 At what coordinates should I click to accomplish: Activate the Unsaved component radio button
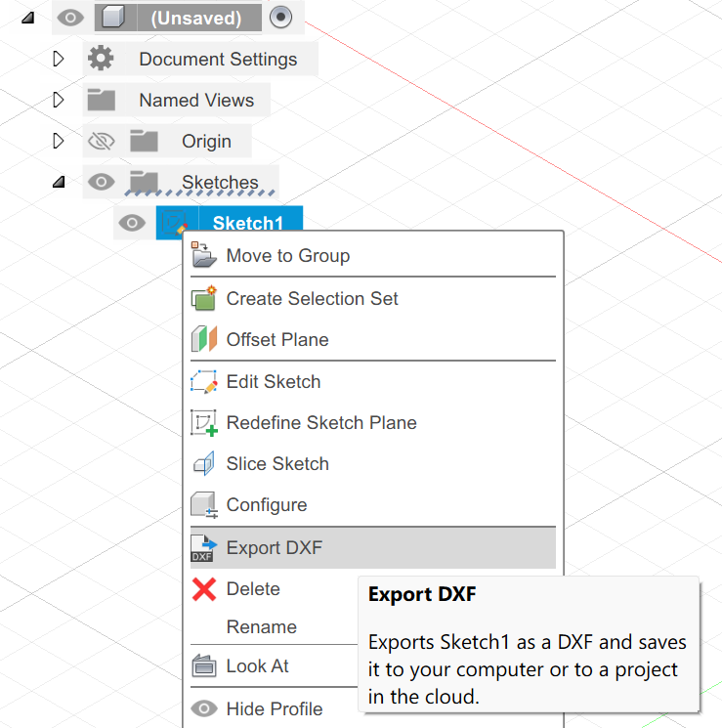pyautogui.click(x=280, y=17)
